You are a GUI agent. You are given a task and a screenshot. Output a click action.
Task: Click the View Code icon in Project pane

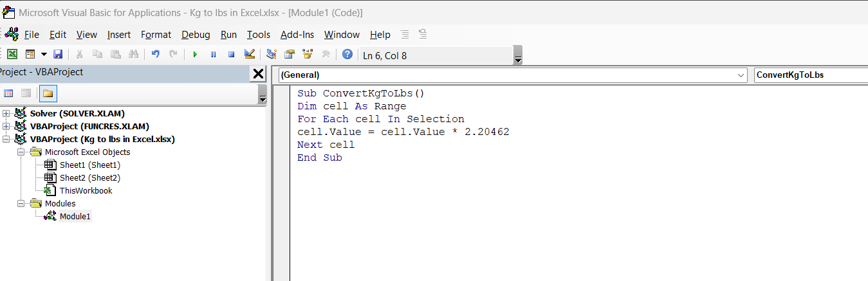8,94
